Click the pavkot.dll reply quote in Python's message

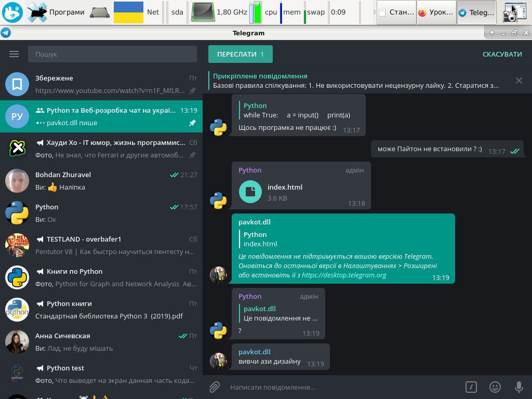pyautogui.click(x=278, y=313)
